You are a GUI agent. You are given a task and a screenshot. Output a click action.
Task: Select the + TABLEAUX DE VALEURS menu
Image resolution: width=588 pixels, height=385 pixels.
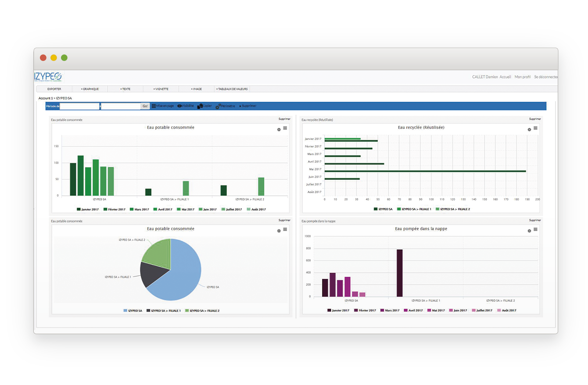[x=232, y=89]
